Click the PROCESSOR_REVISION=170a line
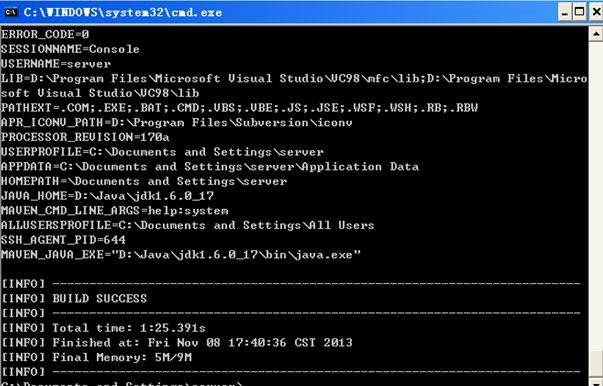 pos(85,137)
